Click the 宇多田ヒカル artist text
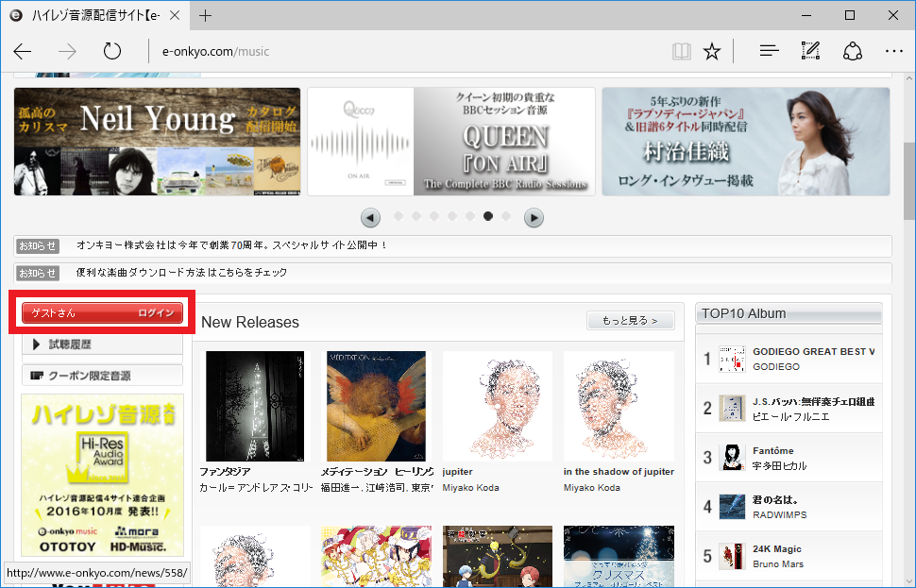 coord(780,466)
